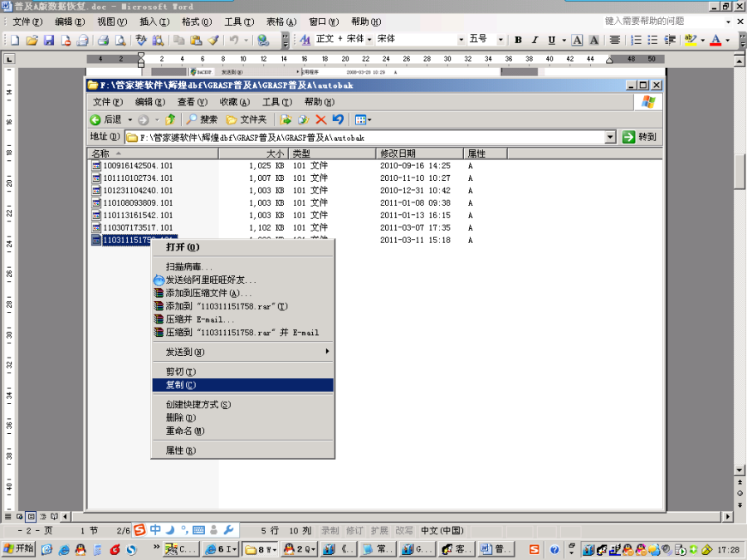Expand the 发送到 submenu
This screenshot has width=747, height=560.
point(242,352)
